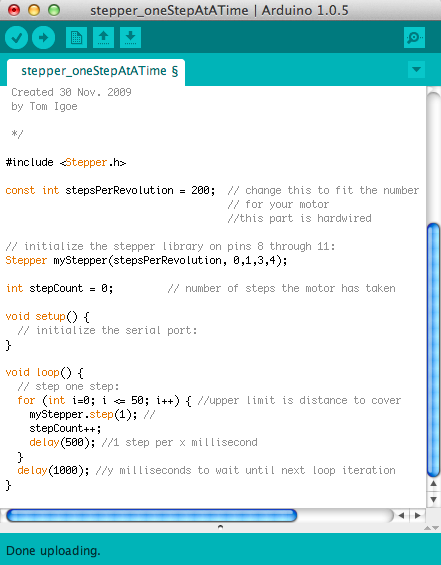Click the Verify checkmark icon
Viewport: 441px width, 565px height.
[x=17, y=37]
